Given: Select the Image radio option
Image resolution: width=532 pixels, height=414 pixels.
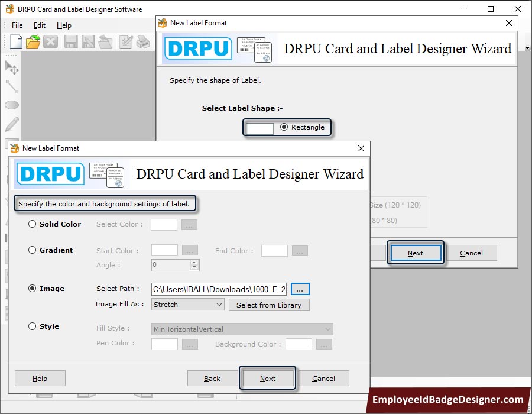Looking at the screenshot, I should tap(32, 289).
